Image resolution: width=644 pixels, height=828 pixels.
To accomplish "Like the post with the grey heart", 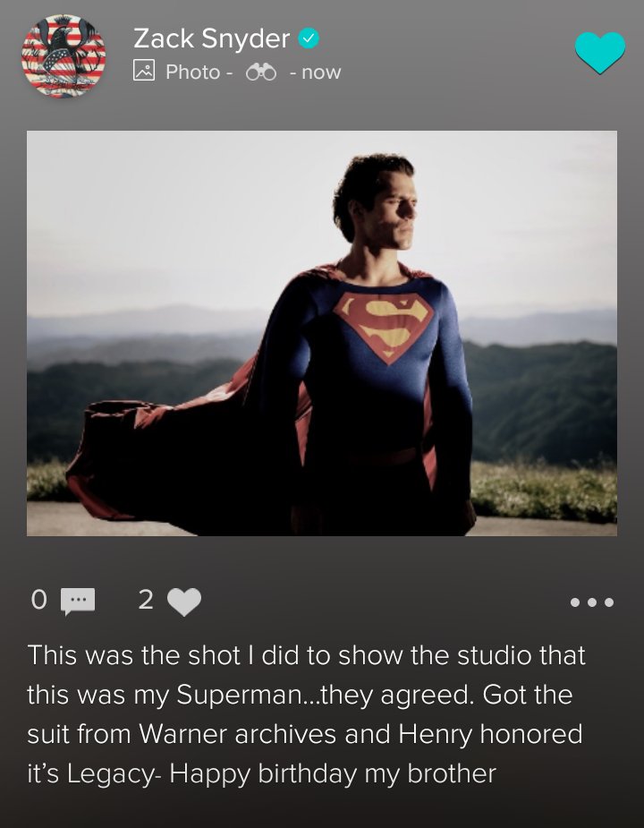I will click(x=184, y=602).
